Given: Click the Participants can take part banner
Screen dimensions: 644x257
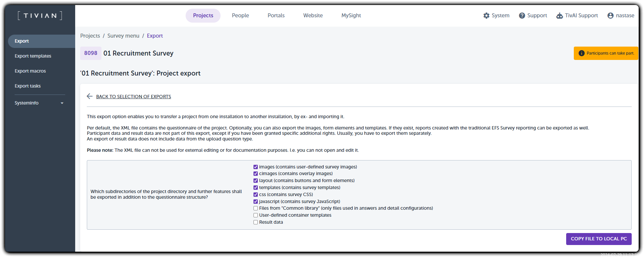Looking at the screenshot, I should [x=606, y=53].
